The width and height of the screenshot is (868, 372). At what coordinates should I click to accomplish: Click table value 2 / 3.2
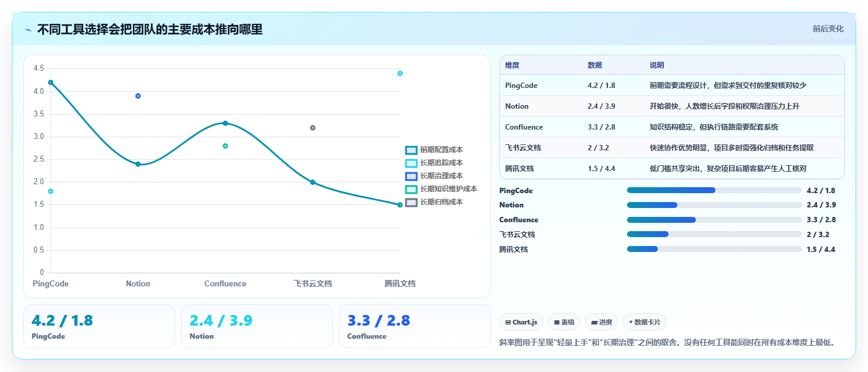pyautogui.click(x=598, y=148)
